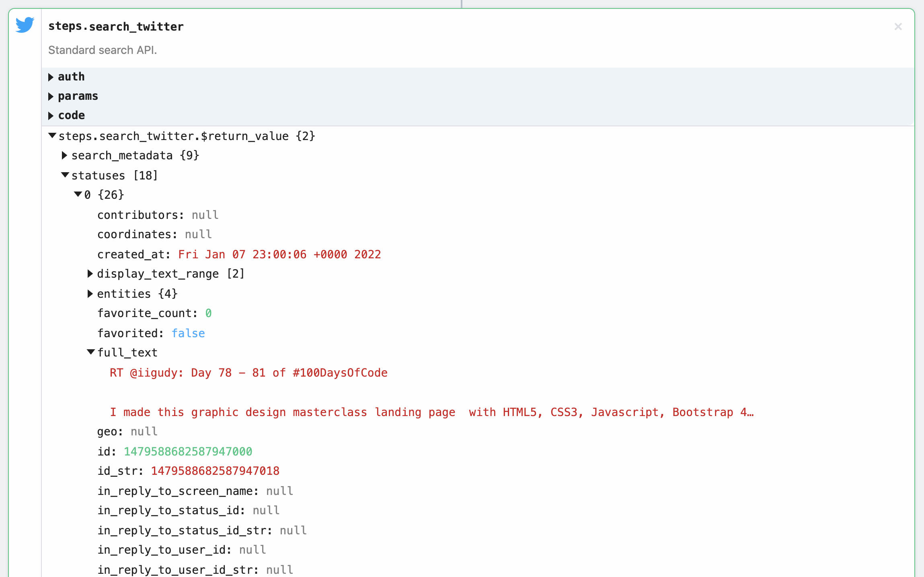The height and width of the screenshot is (577, 924).
Task: Click the RT @iigudy tweet text line
Action: pos(248,373)
